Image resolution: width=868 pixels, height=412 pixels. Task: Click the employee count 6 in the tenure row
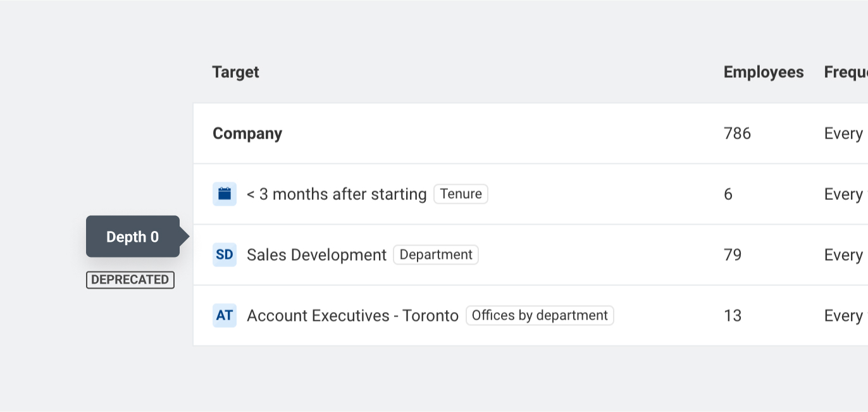[728, 194]
